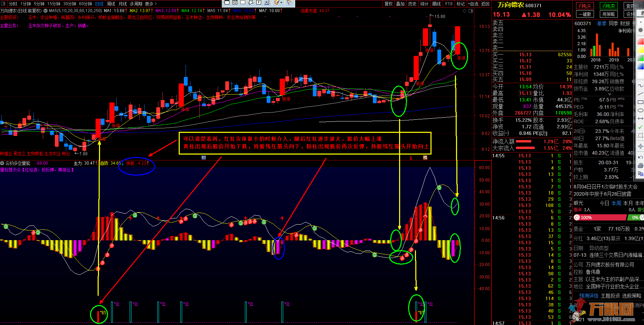Select the 周线 weekly chart tab
This screenshot has height=325, width=644.
(111, 4)
